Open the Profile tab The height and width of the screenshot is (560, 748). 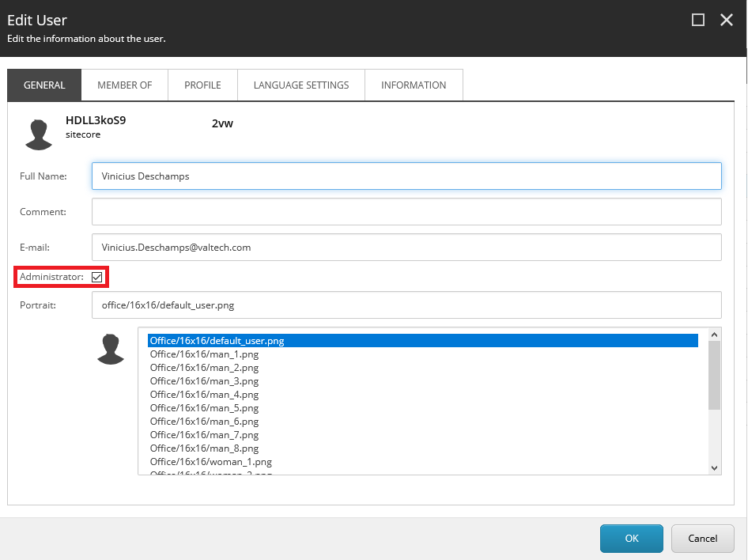pyautogui.click(x=202, y=85)
